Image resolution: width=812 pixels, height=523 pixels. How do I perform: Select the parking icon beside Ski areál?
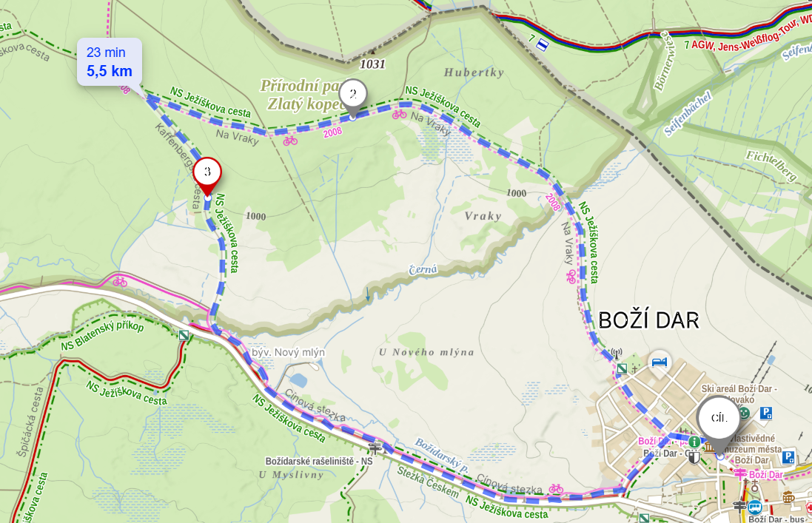point(766,413)
